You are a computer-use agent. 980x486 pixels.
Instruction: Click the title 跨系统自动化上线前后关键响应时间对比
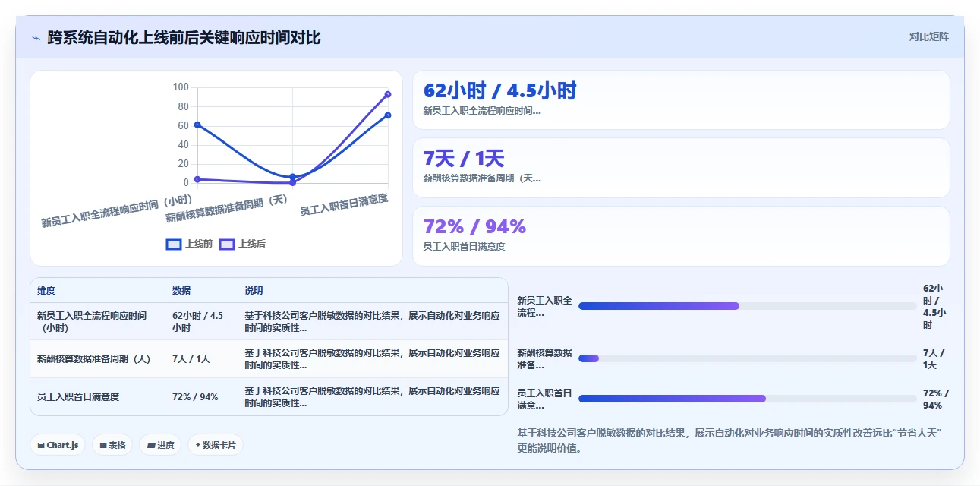click(x=184, y=37)
